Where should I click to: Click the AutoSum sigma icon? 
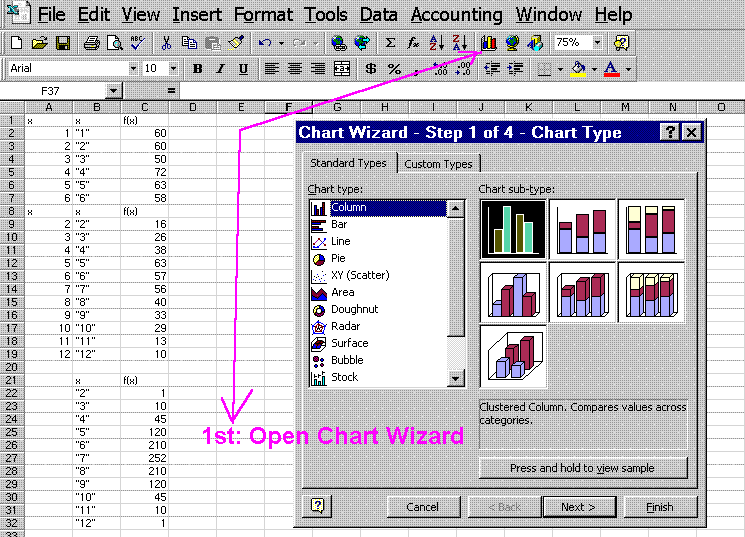[x=390, y=43]
